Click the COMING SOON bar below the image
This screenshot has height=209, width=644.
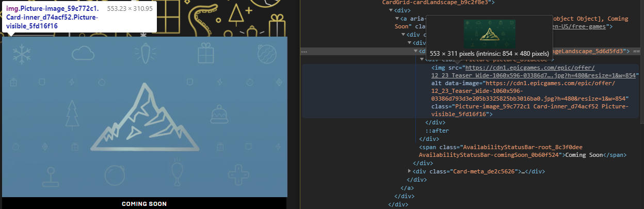point(144,204)
